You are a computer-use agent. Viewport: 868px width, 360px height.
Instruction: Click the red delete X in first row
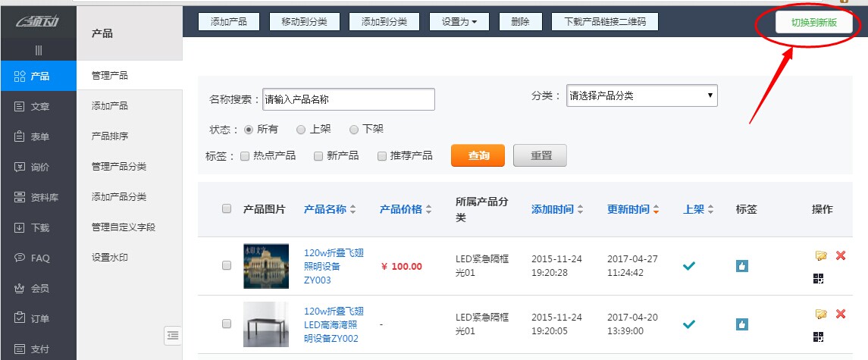[840, 256]
